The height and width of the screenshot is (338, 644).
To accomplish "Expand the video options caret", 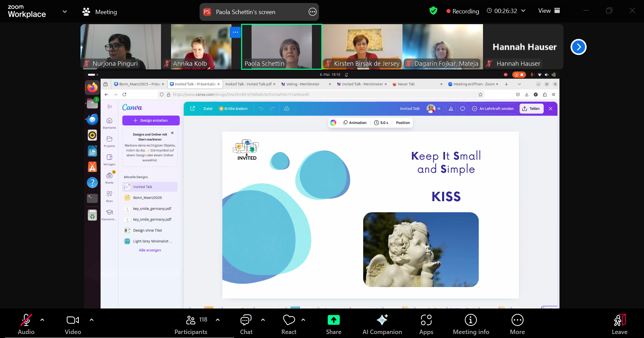I will click(92, 320).
